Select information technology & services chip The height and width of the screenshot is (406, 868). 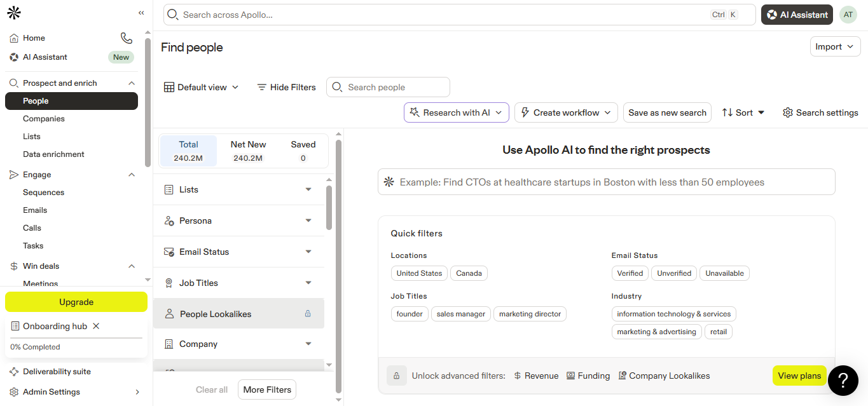click(x=674, y=314)
